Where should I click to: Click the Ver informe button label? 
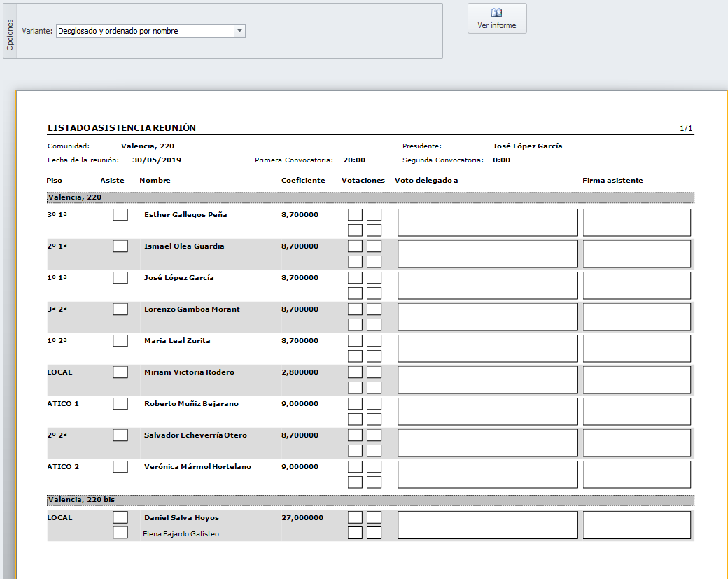(497, 25)
